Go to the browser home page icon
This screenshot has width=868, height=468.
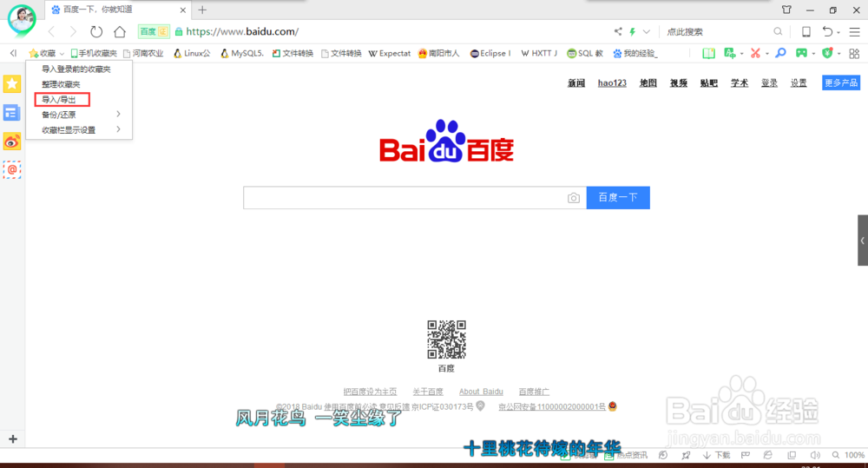click(x=120, y=31)
